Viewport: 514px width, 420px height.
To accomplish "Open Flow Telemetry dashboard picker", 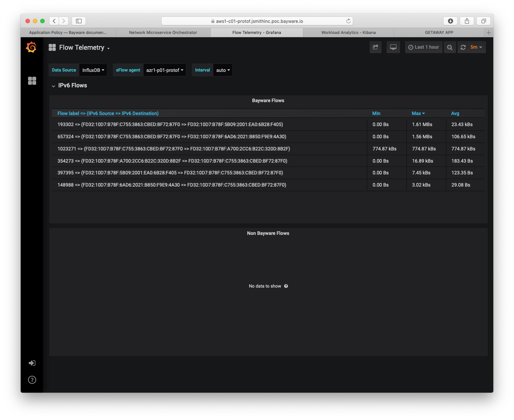I will tap(84, 48).
